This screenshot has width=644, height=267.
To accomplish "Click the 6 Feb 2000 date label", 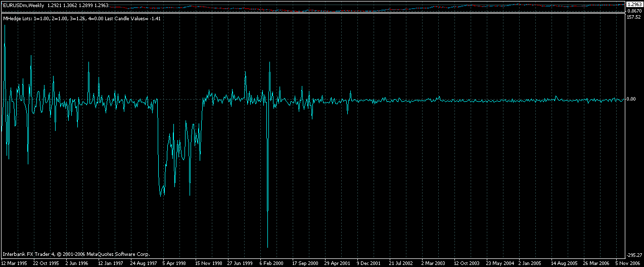I will (271, 263).
